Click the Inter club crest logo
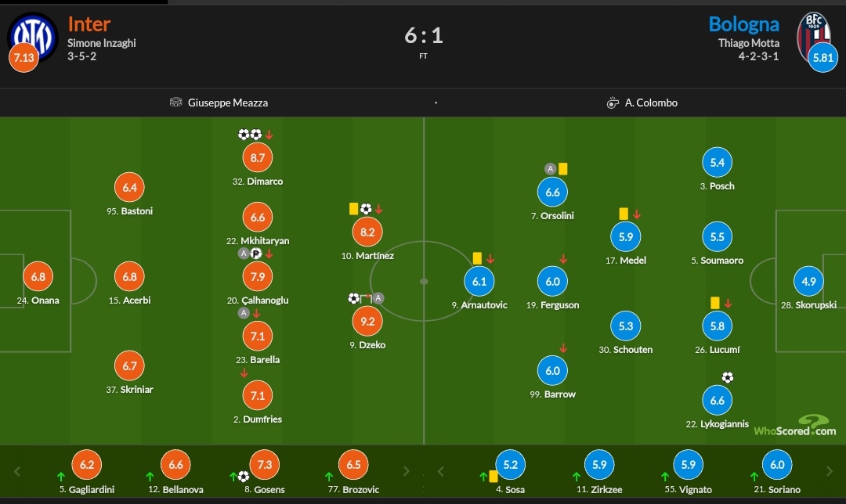 coord(32,37)
